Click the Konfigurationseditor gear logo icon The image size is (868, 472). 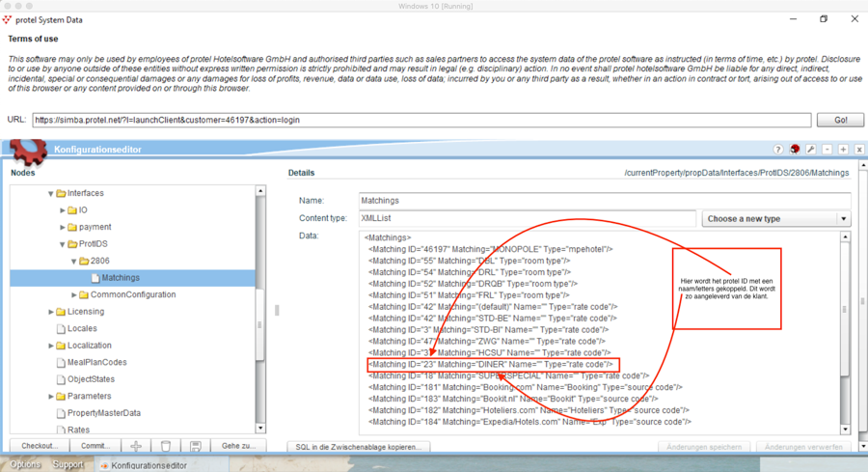[27, 152]
